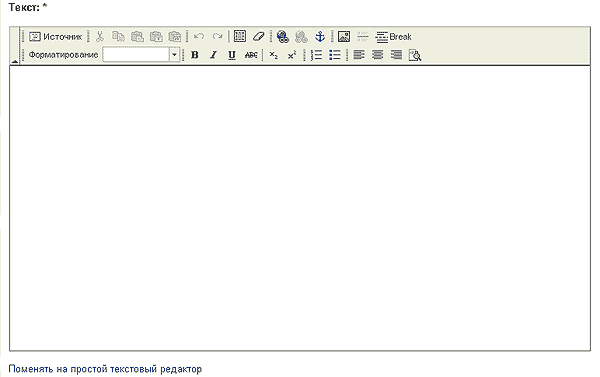Open the Форматирование dropdown list
Viewport: 600px width, 377px height.
coord(174,55)
